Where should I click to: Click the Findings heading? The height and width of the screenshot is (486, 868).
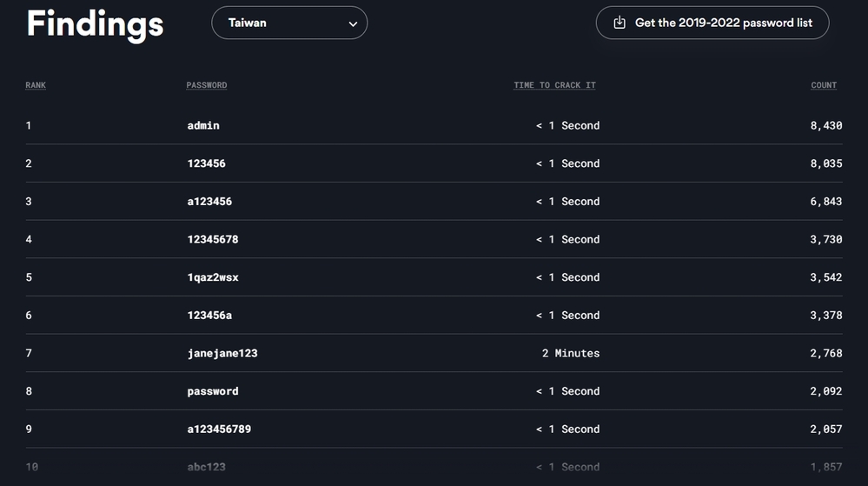click(95, 23)
